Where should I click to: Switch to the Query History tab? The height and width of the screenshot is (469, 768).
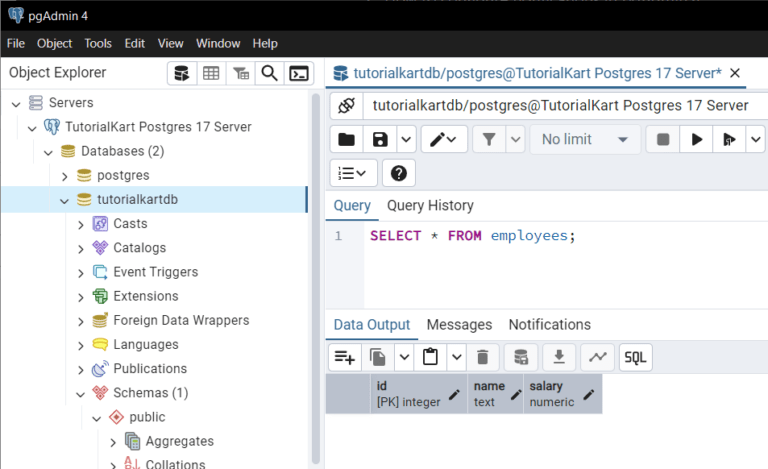pos(430,206)
